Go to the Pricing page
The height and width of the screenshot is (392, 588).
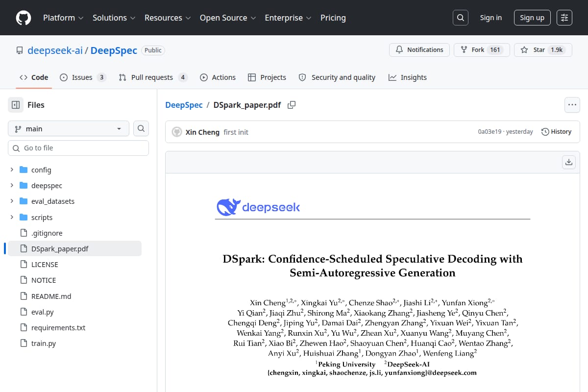[x=333, y=18]
